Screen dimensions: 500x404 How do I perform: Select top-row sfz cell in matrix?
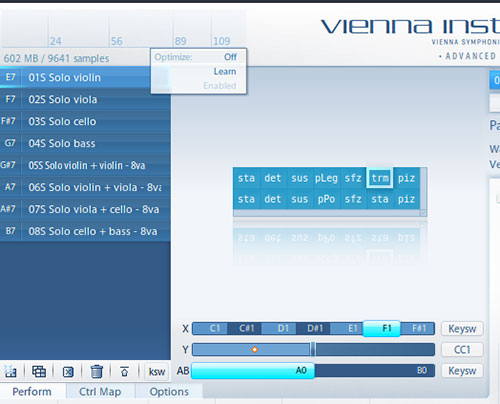click(353, 178)
